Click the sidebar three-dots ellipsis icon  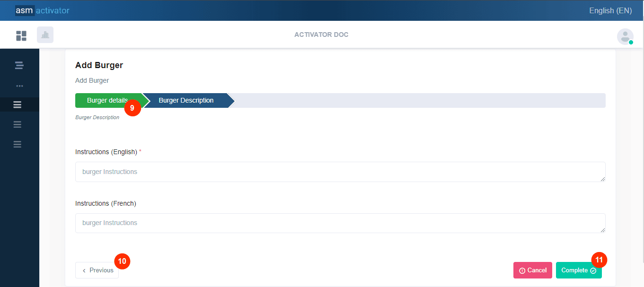tap(19, 86)
